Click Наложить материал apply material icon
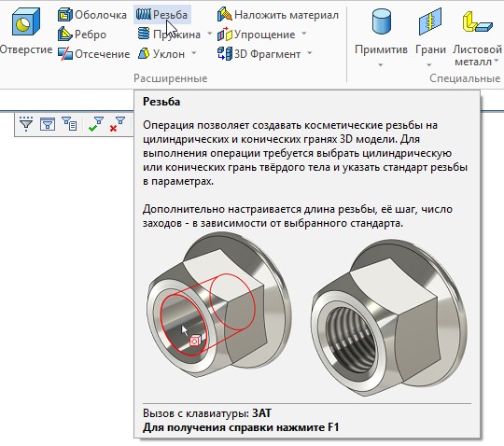 click(x=224, y=15)
